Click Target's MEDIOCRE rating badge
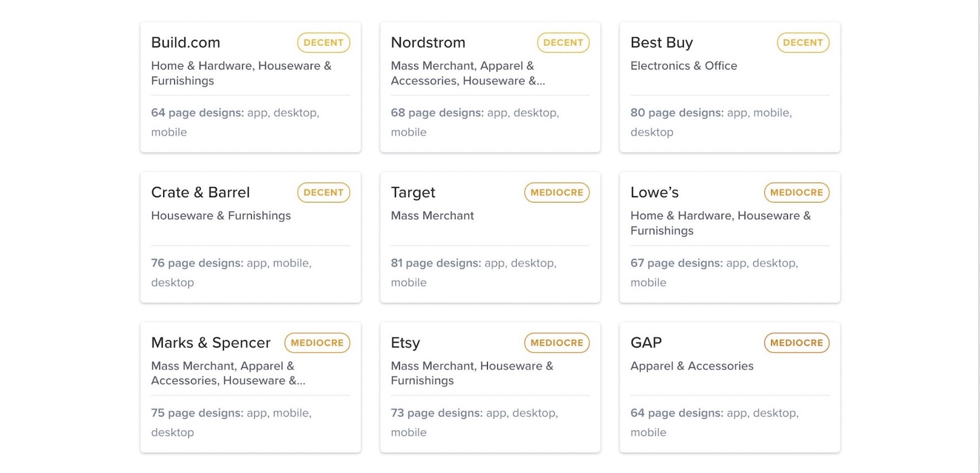The height and width of the screenshot is (473, 980). point(557,193)
